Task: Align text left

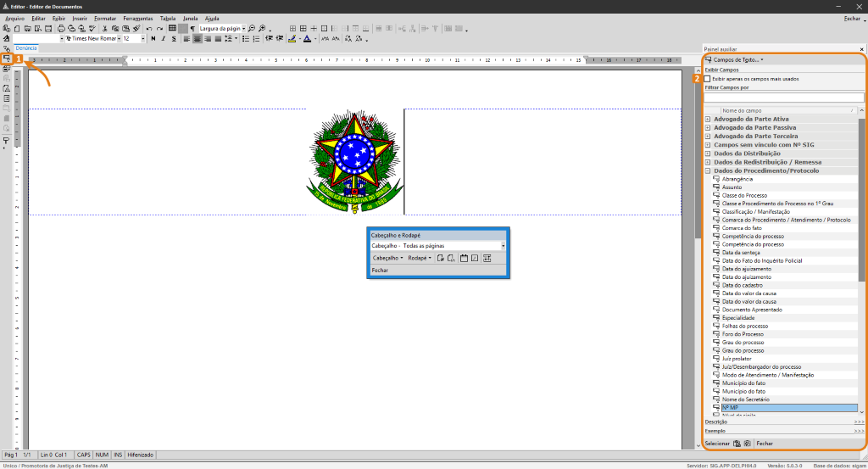Action: [186, 39]
